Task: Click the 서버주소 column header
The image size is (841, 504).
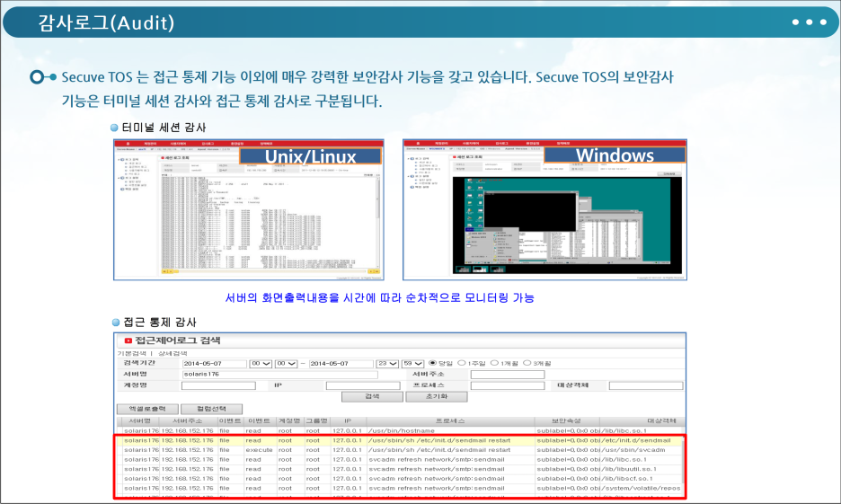Action: coord(189,421)
